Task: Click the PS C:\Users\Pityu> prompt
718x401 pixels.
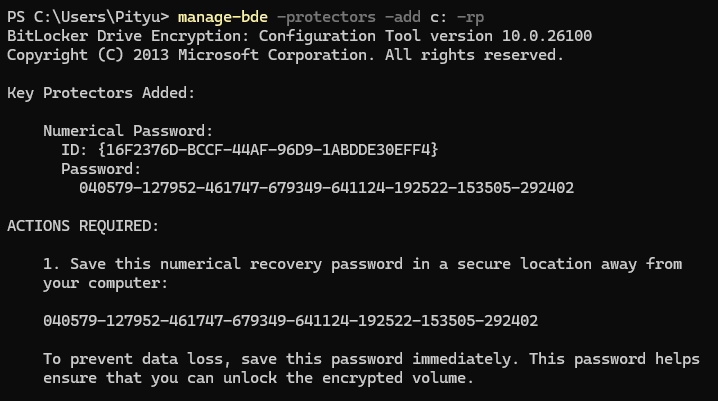Action: (x=88, y=17)
